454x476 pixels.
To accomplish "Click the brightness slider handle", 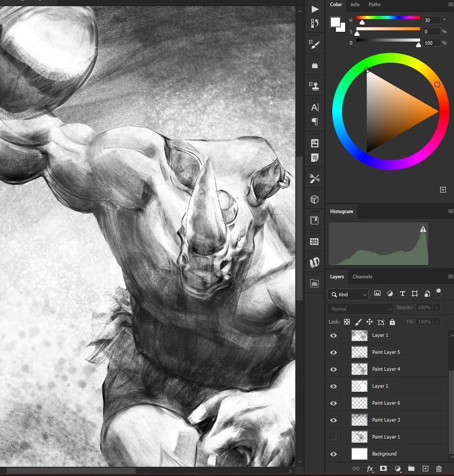I will click(x=419, y=45).
